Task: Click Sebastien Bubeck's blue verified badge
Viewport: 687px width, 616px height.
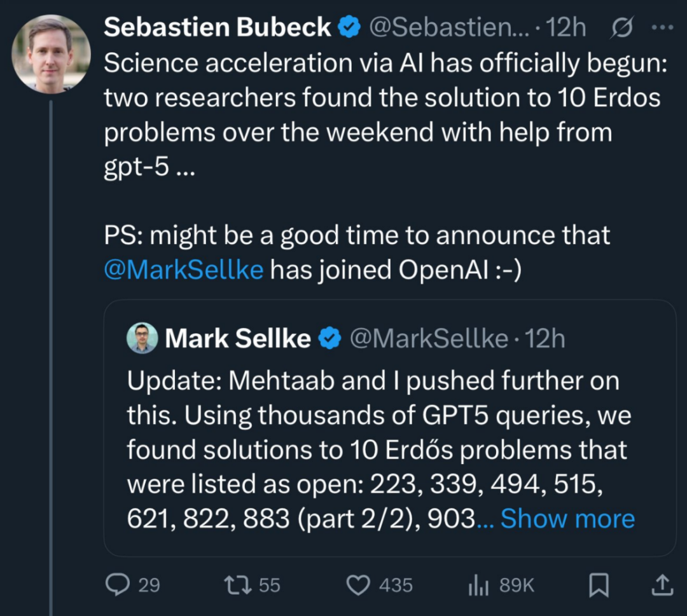Action: coord(349,27)
